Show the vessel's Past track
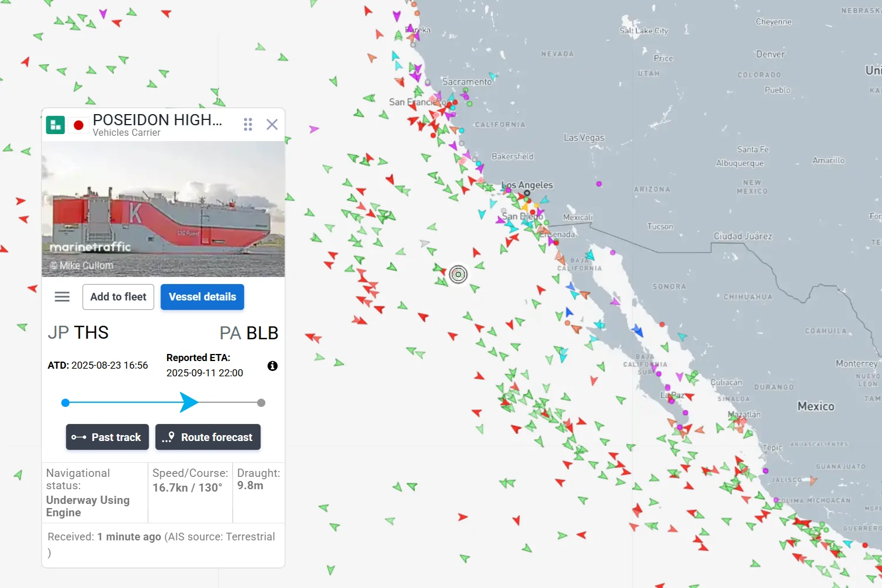Image resolution: width=882 pixels, height=588 pixels. point(107,437)
